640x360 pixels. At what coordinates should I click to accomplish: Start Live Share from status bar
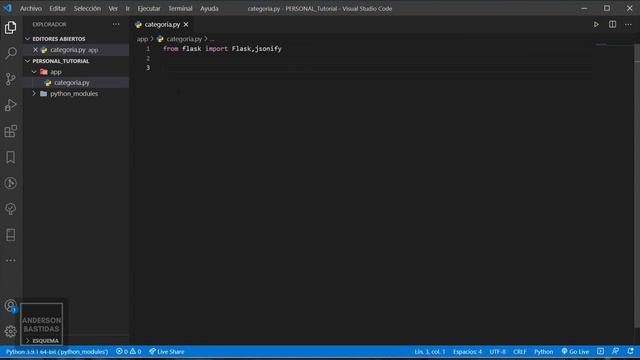pyautogui.click(x=167, y=351)
